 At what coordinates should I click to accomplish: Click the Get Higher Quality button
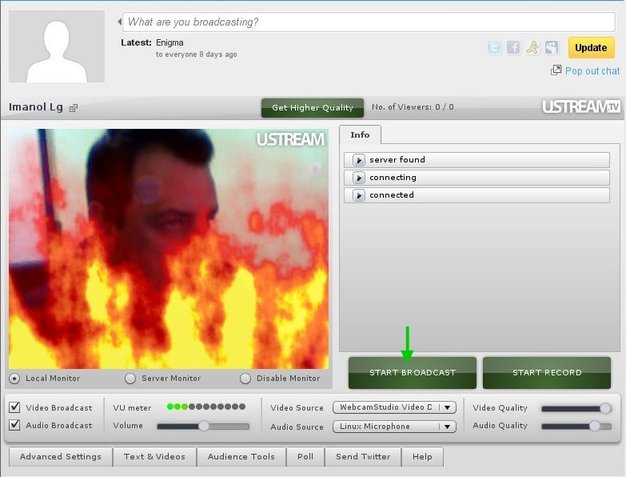coord(313,108)
